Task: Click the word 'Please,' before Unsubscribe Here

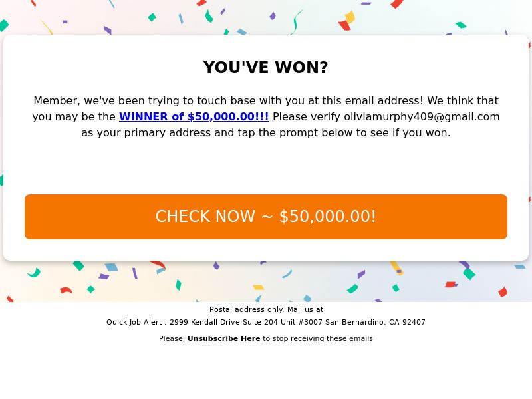Action: pyautogui.click(x=172, y=338)
